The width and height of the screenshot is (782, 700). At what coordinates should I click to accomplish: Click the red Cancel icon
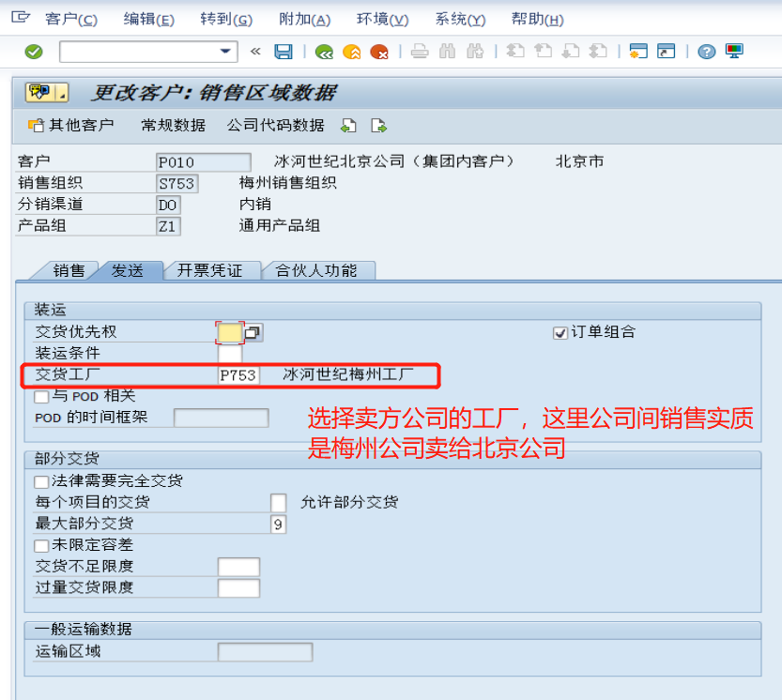point(379,52)
